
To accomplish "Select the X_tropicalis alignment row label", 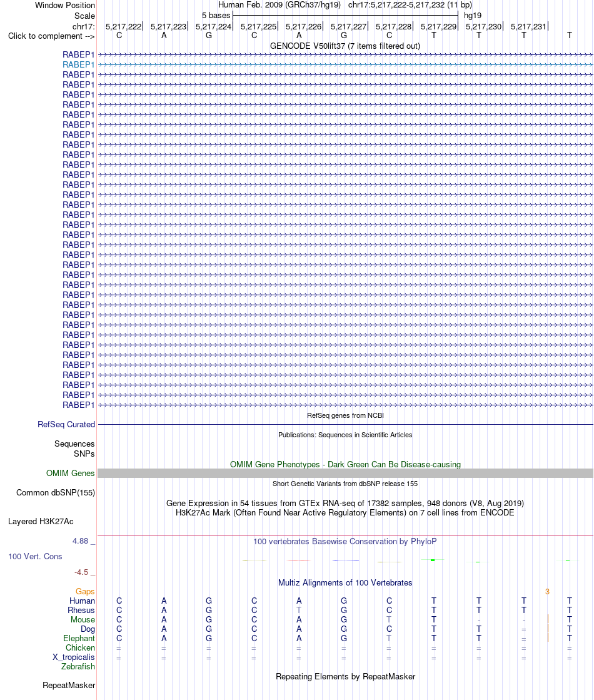I will tap(74, 657).
